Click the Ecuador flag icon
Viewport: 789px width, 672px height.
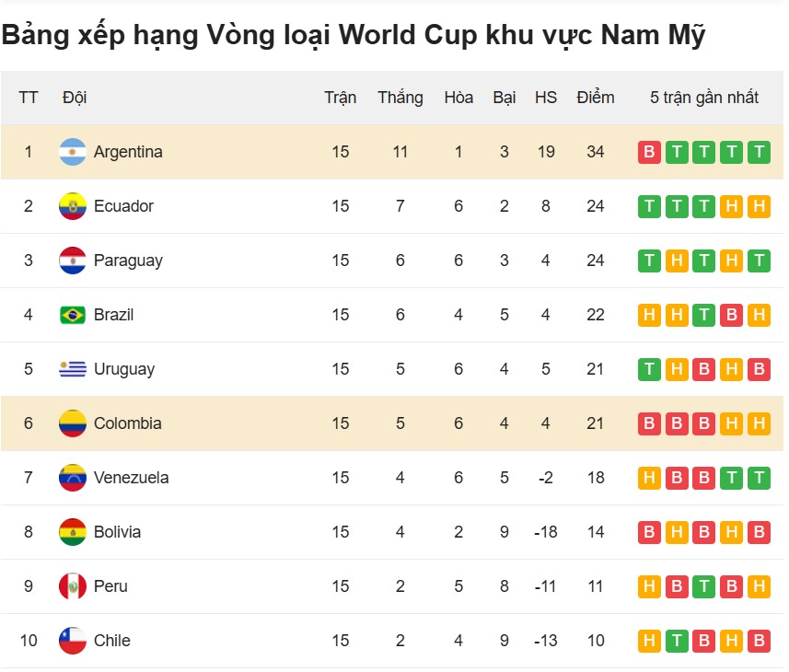tap(73, 206)
